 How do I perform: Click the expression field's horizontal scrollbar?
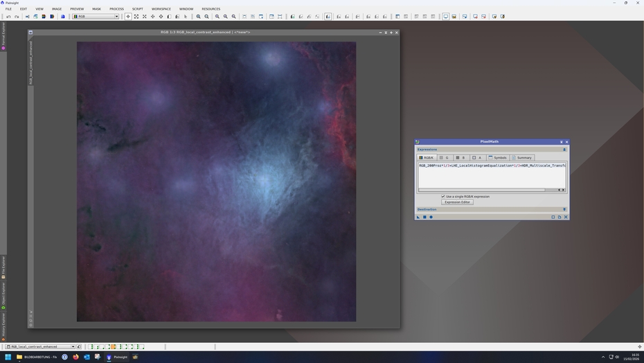[x=485, y=189]
